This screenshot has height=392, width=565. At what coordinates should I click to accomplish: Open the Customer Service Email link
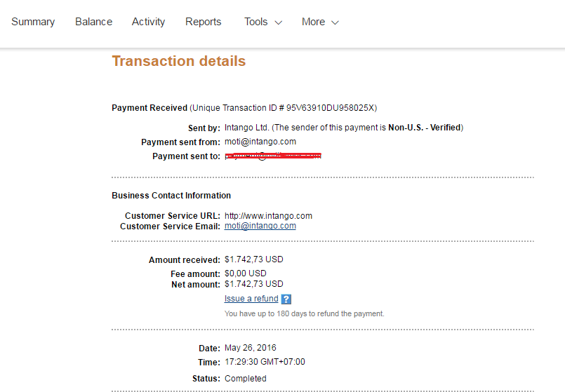click(x=260, y=227)
